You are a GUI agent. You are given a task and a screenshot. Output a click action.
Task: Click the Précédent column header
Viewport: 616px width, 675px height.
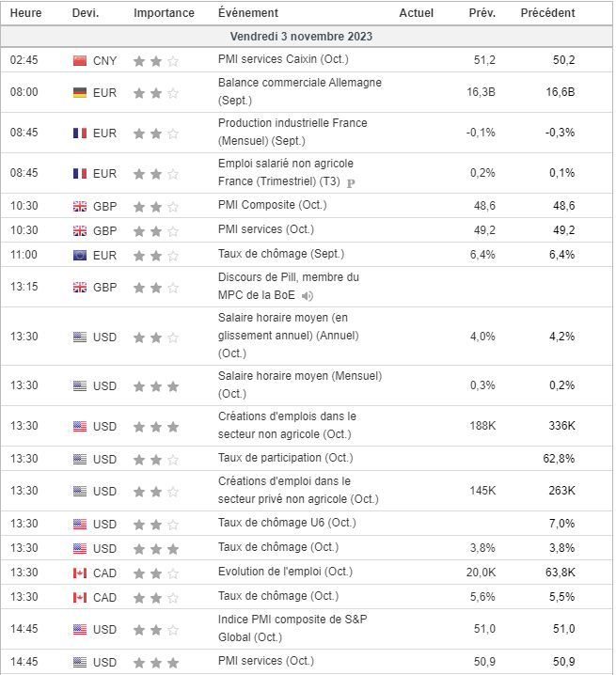tap(547, 13)
